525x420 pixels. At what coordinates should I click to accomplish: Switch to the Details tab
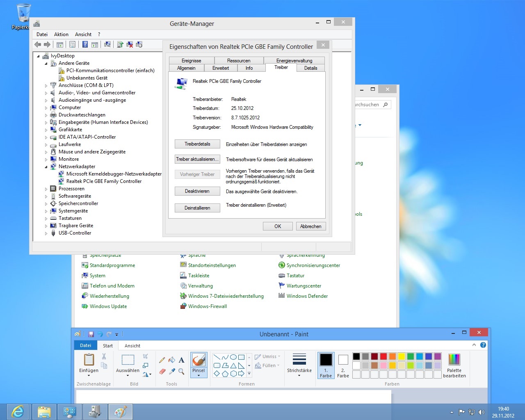pyautogui.click(x=310, y=68)
